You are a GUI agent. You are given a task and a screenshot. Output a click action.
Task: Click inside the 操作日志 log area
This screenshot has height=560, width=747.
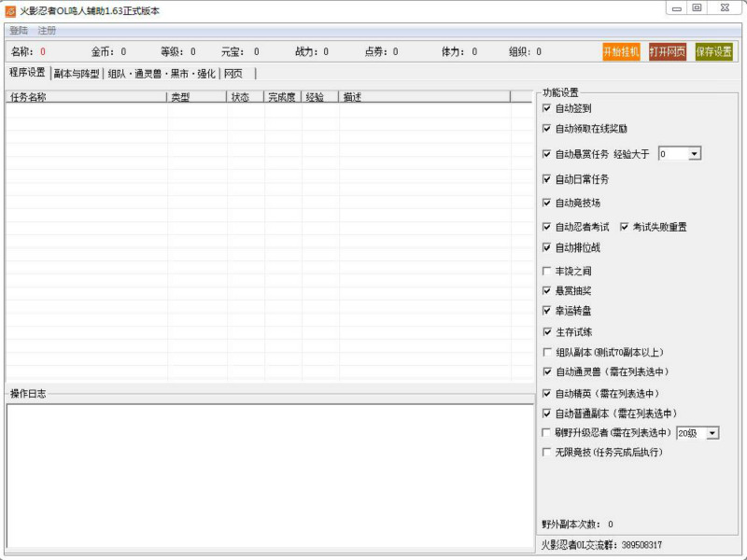point(270,476)
